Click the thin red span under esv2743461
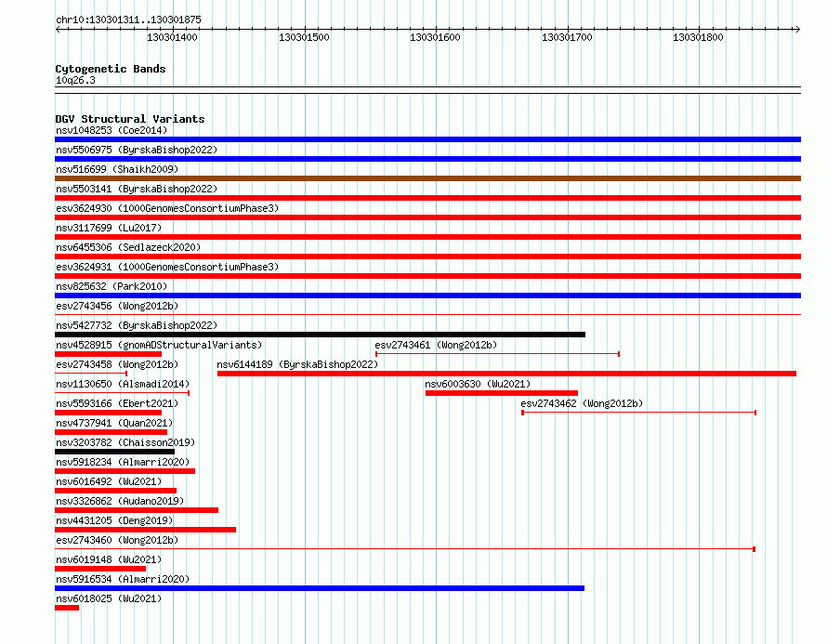Screen dimensions: 827x644 click(497, 354)
